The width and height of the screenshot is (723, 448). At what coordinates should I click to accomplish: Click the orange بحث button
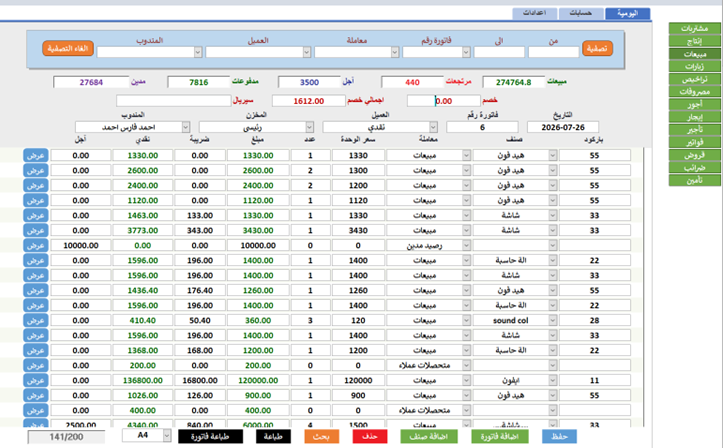(x=321, y=436)
